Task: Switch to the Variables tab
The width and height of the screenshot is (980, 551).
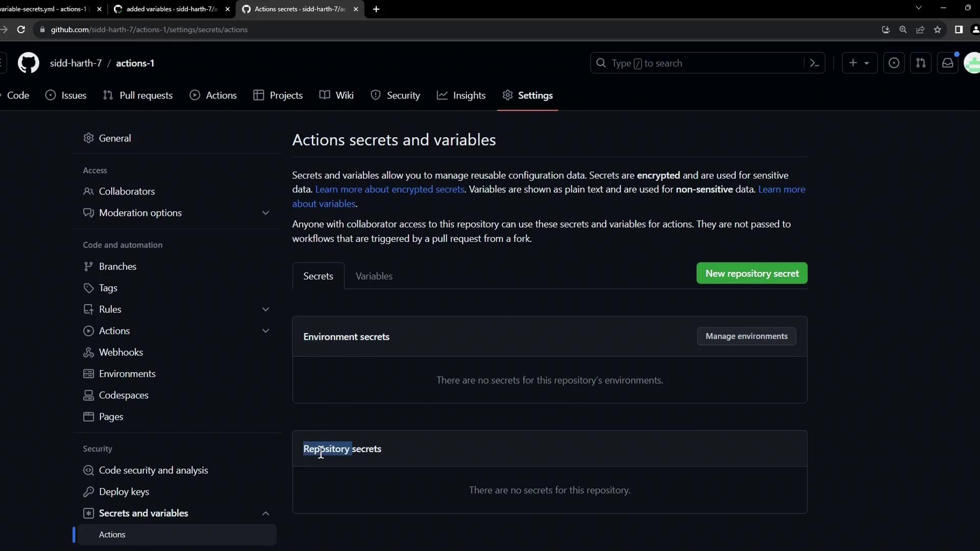Action: point(374,276)
